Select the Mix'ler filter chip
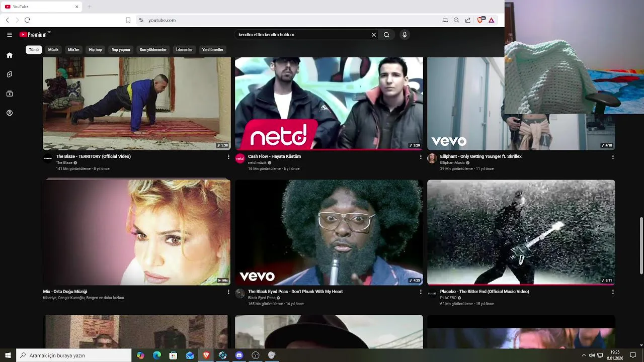644x362 pixels. [73, 50]
